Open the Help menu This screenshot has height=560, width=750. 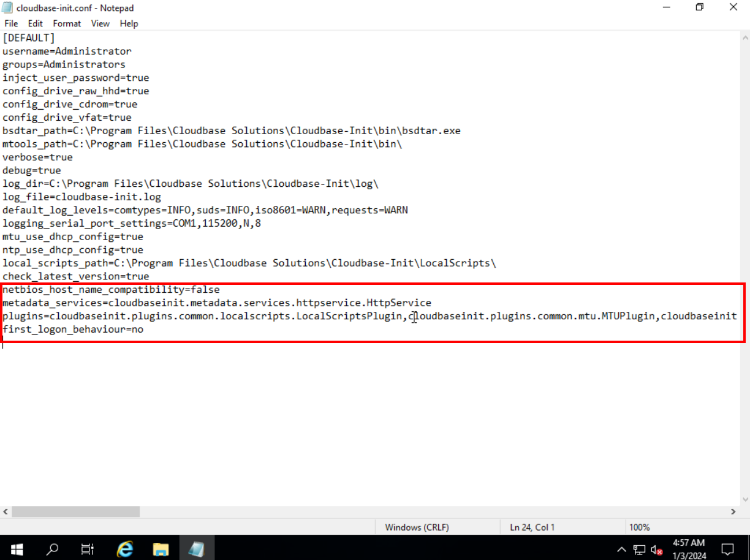click(x=129, y=23)
